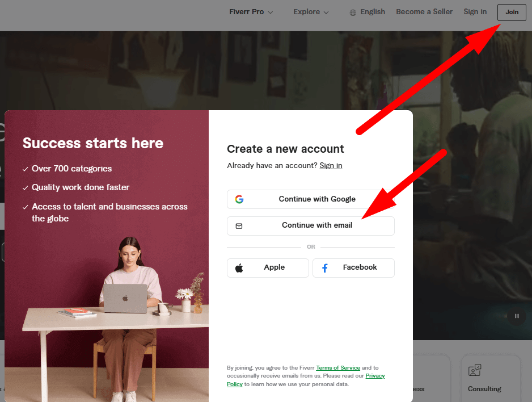Open the Explore dropdown menu
The width and height of the screenshot is (532, 402).
tap(311, 12)
